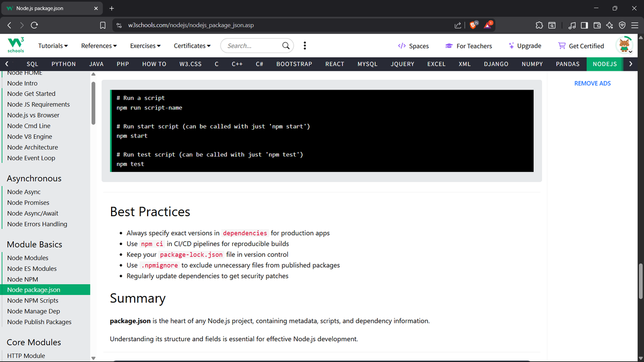Go back to previous page
Viewport: 644px width, 362px height.
[x=10, y=25]
